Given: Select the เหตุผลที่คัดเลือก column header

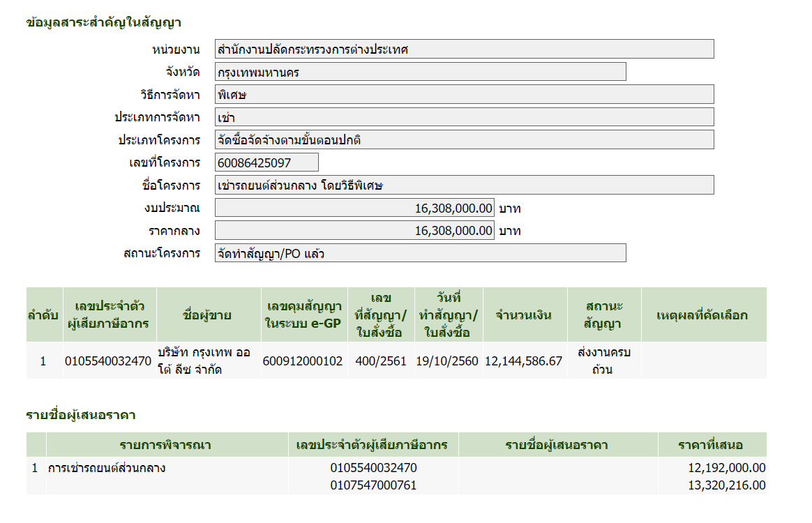Looking at the screenshot, I should (702, 315).
